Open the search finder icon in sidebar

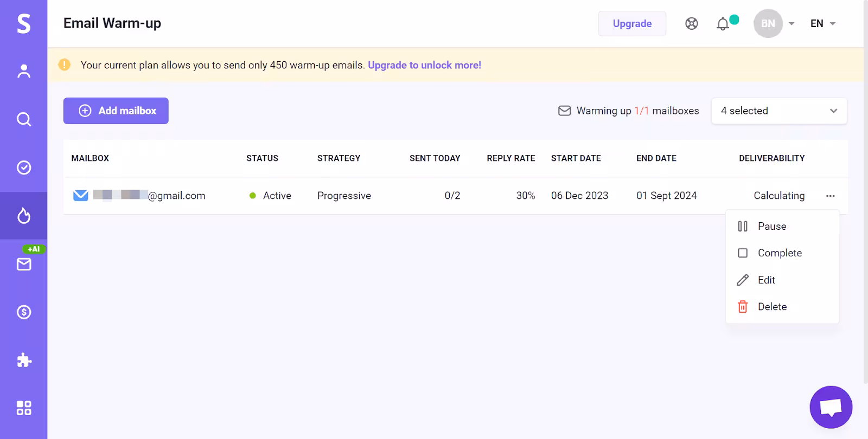(23, 119)
